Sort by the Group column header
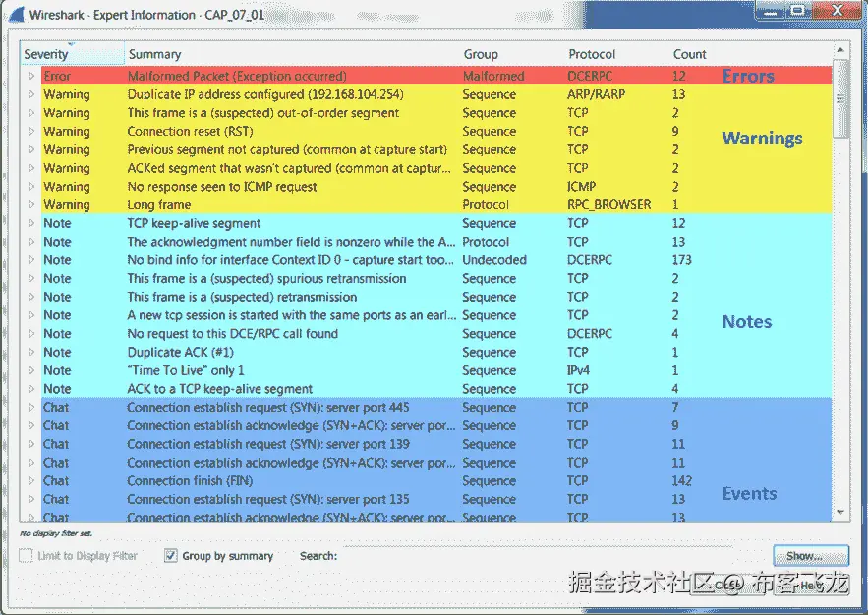Screen dimensions: 868x615 511,54
